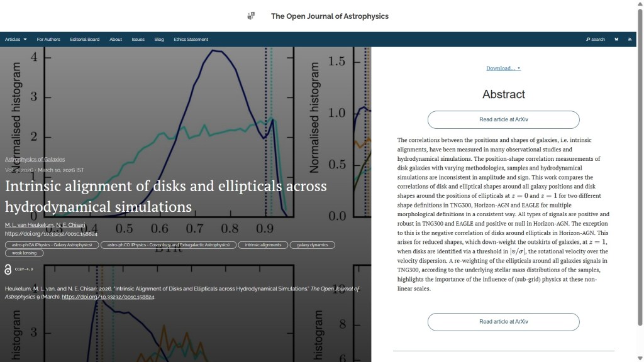Image resolution: width=644 pixels, height=362 pixels.
Task: Expand the Articles dropdown menu
Action: 16,40
